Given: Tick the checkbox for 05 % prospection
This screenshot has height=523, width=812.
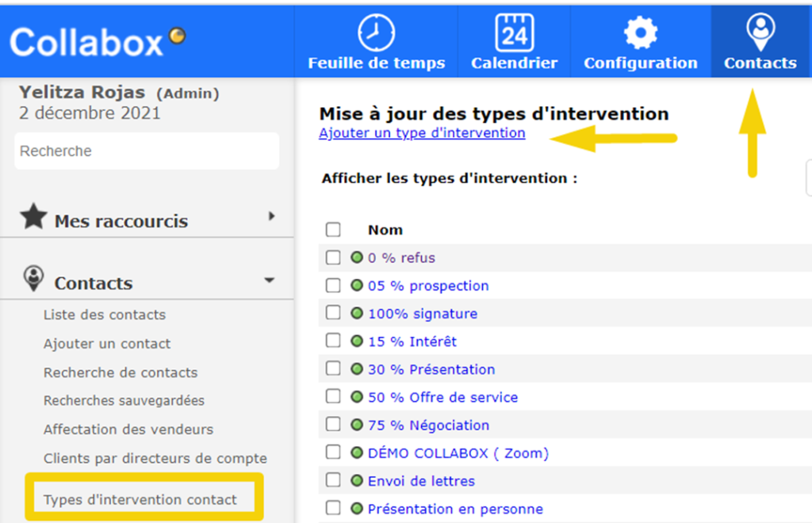Looking at the screenshot, I should [333, 285].
